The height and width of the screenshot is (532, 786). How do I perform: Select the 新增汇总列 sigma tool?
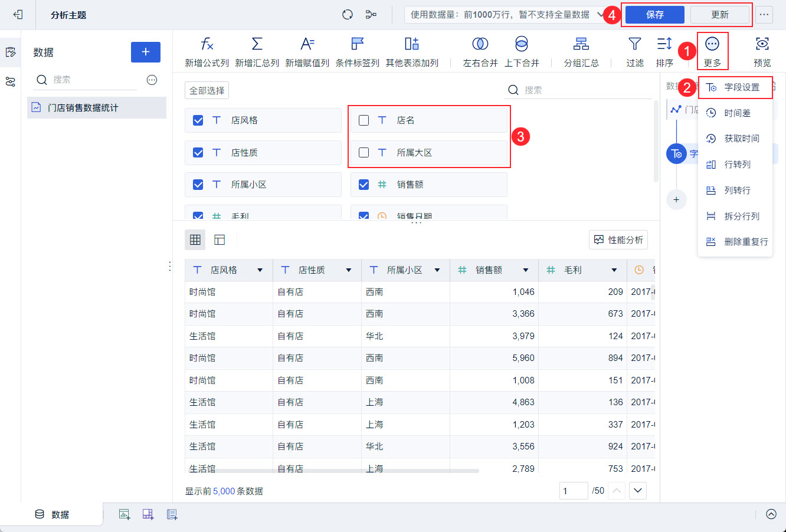(257, 44)
